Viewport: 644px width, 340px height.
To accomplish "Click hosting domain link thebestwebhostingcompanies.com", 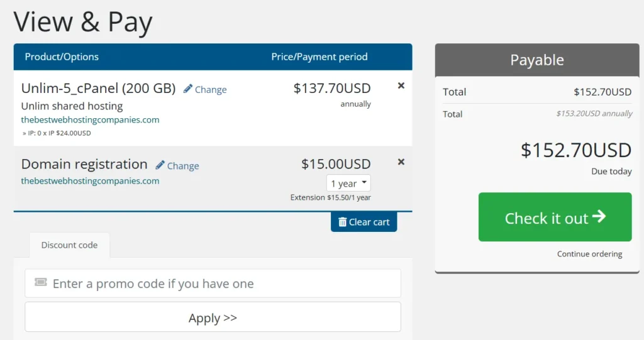I will click(90, 119).
